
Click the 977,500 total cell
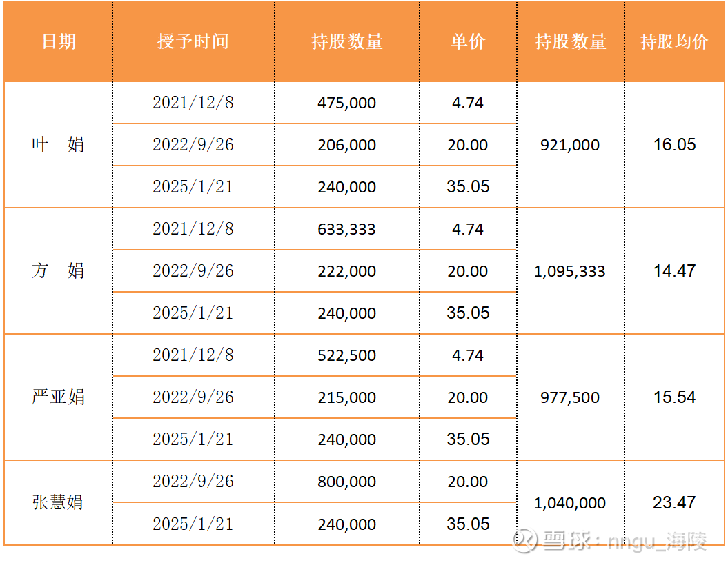[x=571, y=398]
